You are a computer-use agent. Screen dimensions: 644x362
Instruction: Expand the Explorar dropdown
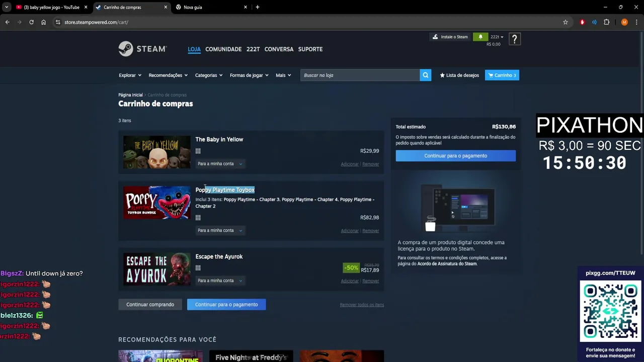[x=130, y=75]
